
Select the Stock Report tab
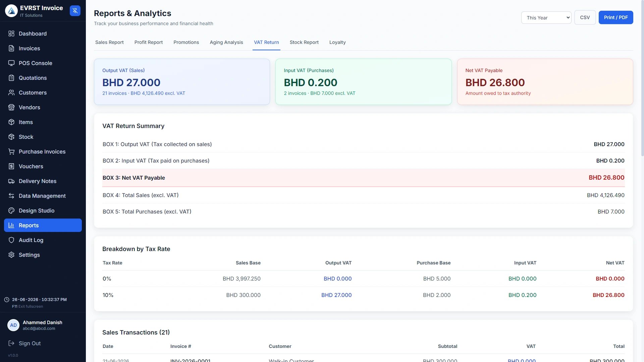(x=304, y=42)
